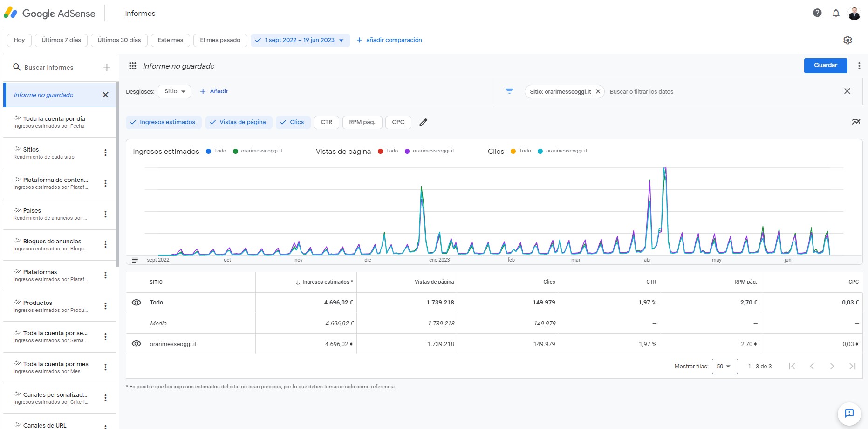Click the Guardar button
The width and height of the screenshot is (868, 429).
tap(826, 65)
